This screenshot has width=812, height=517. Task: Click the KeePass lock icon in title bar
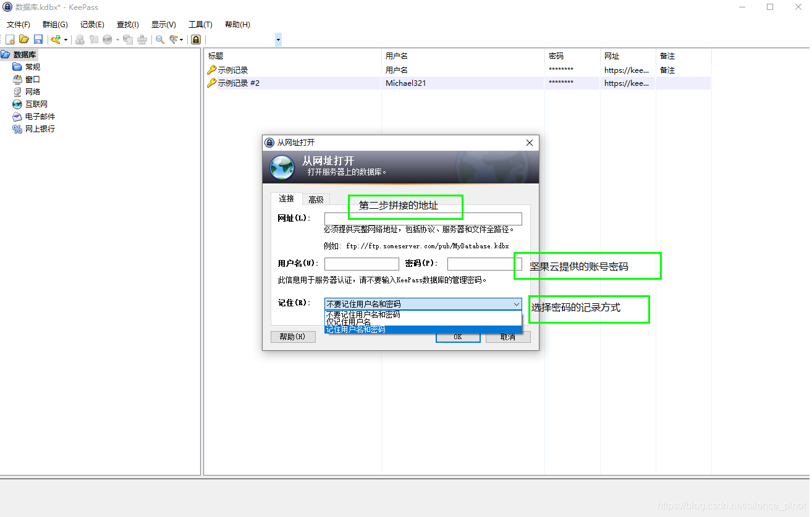[x=7, y=7]
